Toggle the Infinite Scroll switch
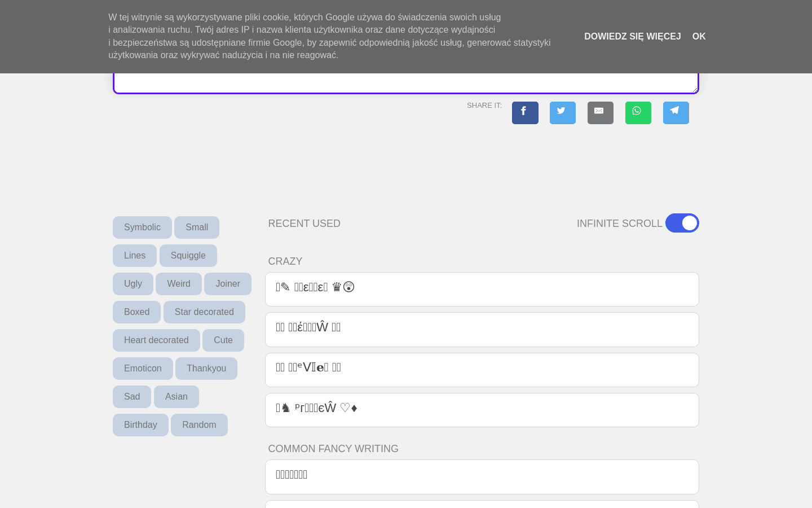This screenshot has width=812, height=508. click(682, 223)
